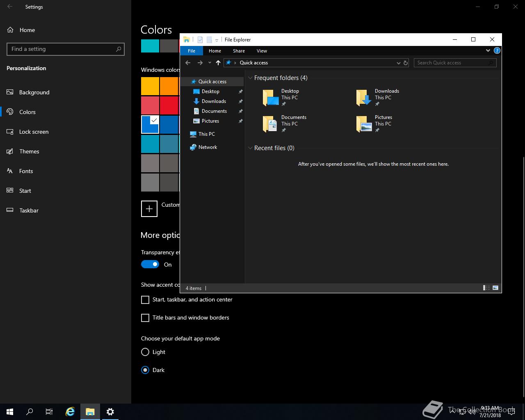This screenshot has height=420, width=525.
Task: Click the search magnifier in File Explorer
Action: click(491, 63)
